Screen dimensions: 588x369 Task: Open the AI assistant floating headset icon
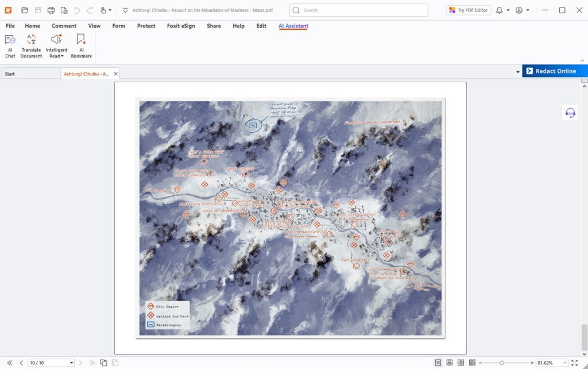click(570, 113)
